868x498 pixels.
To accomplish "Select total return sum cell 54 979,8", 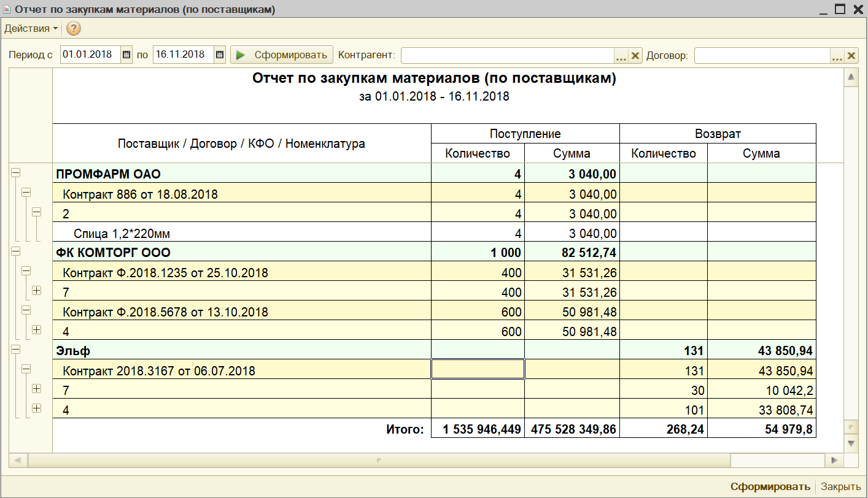I will [762, 429].
